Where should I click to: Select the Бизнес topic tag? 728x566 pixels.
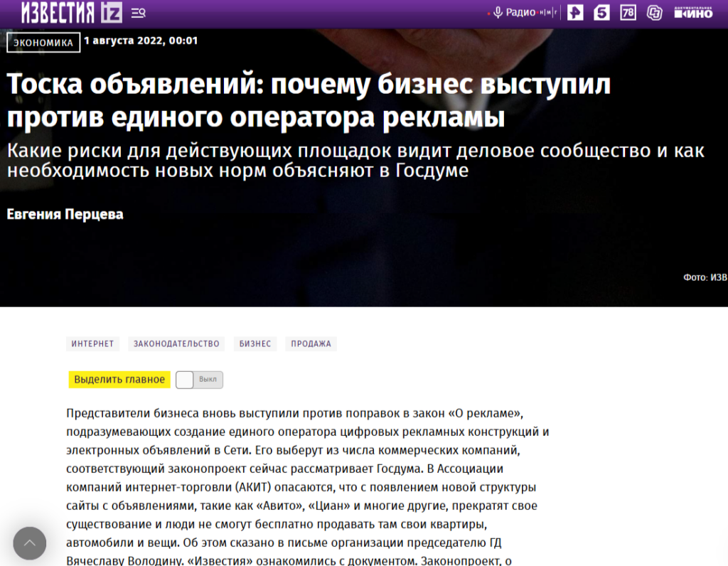[x=255, y=344]
